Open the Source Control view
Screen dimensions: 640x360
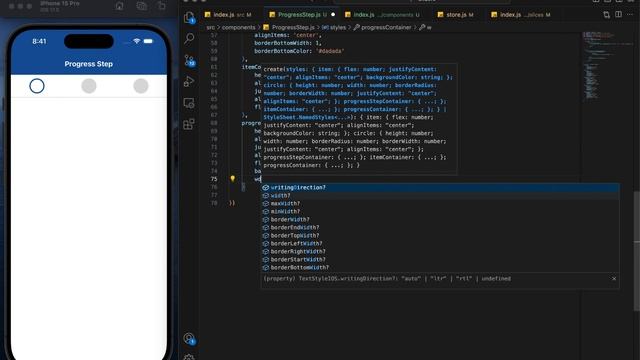(x=189, y=60)
